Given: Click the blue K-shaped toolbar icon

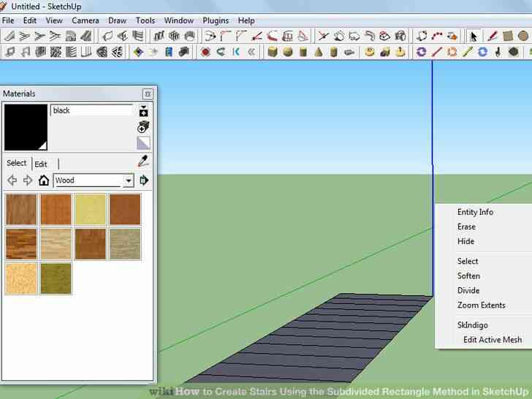Looking at the screenshot, I should (236, 52).
